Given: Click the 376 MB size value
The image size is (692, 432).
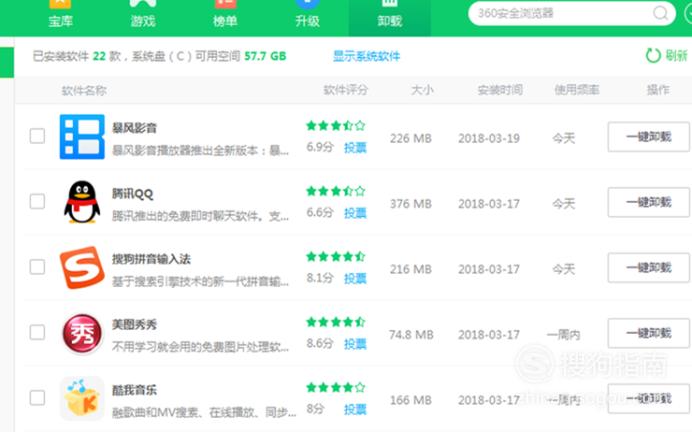Looking at the screenshot, I should 411,204.
